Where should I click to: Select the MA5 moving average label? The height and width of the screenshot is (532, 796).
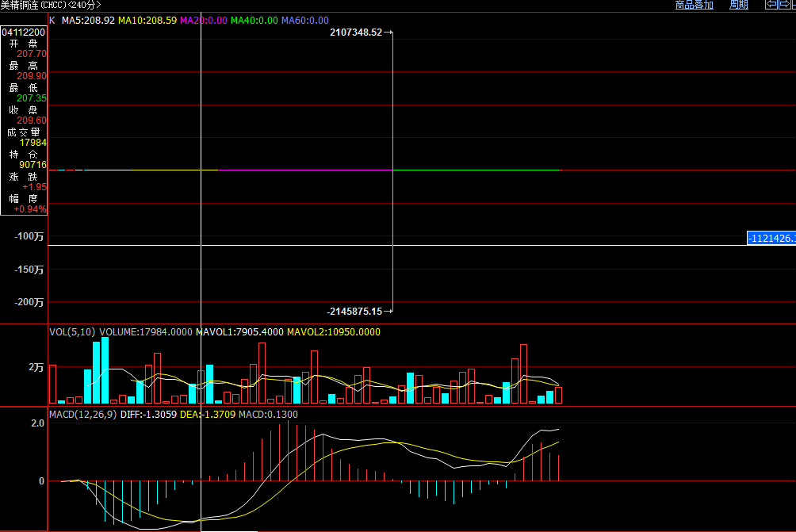(x=88, y=20)
